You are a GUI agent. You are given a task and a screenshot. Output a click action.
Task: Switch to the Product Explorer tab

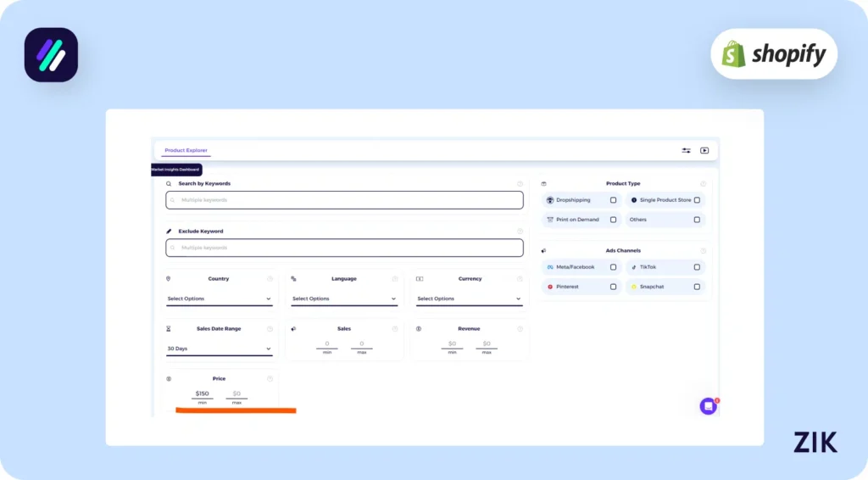pyautogui.click(x=186, y=151)
